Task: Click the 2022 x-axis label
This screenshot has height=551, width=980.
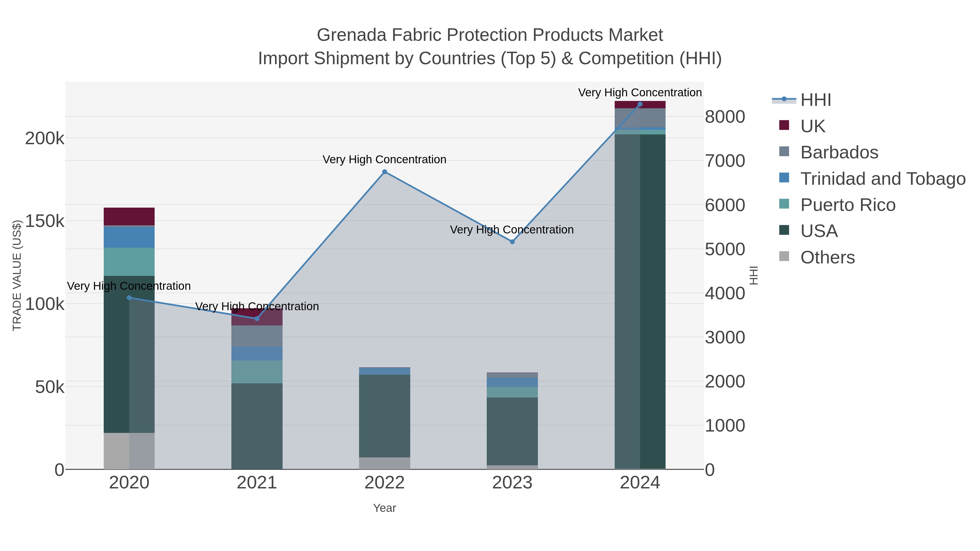Action: (385, 483)
